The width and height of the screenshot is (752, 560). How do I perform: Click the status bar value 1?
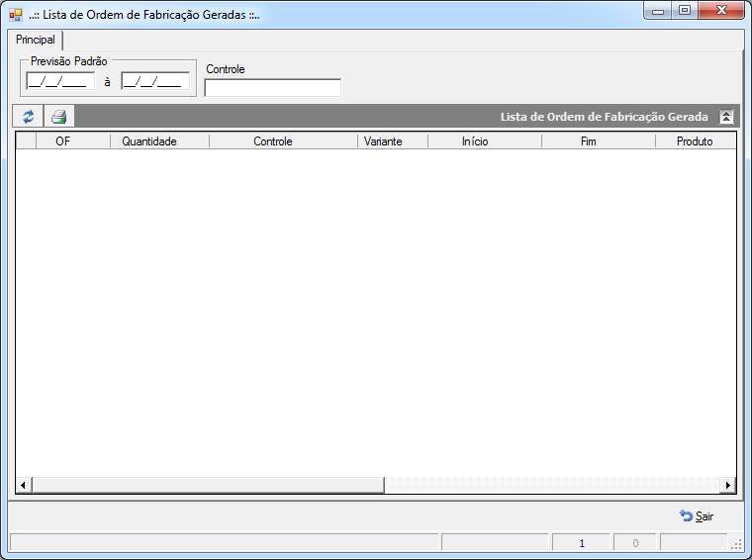pos(581,543)
